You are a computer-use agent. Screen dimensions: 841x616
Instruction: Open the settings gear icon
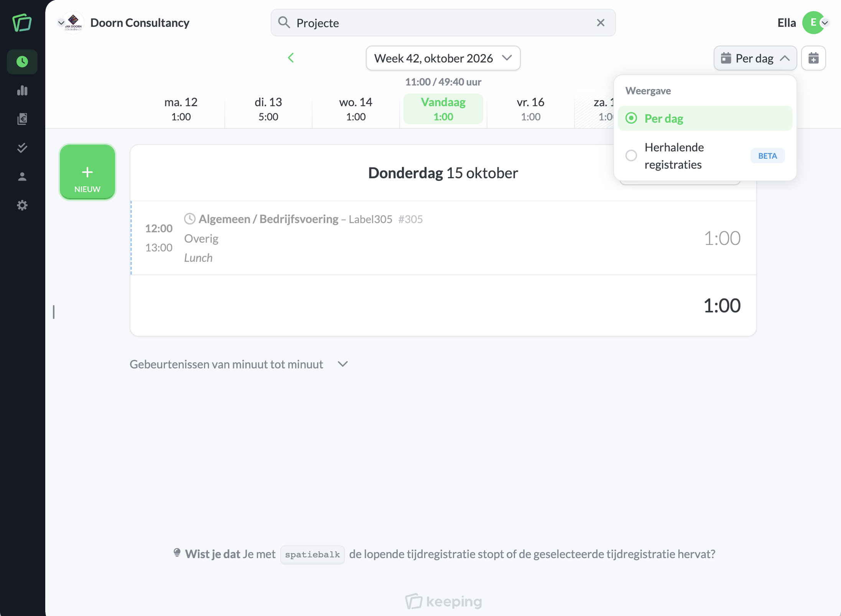point(22,205)
